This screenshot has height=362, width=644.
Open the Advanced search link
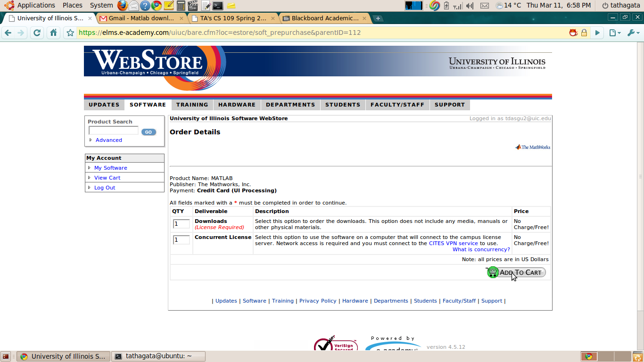pos(109,140)
